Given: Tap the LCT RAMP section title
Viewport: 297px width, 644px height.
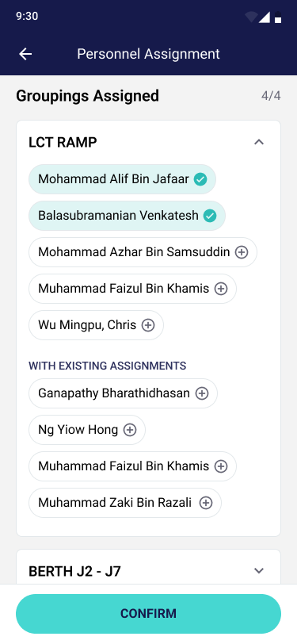Looking at the screenshot, I should (63, 143).
